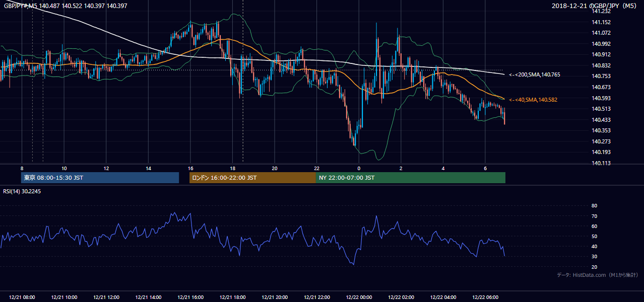The width and height of the screenshot is (644, 302).
Task: Click the bottom time label 12/22 04:00
Action: 443,297
